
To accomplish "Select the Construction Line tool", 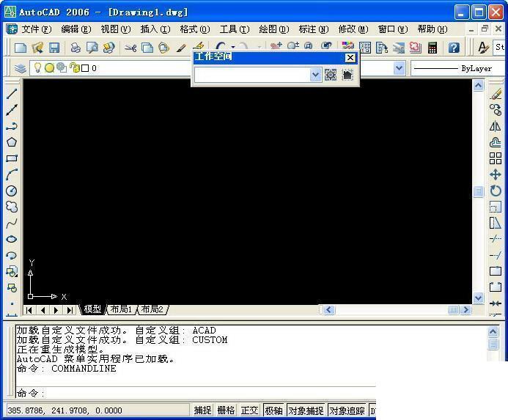I will click(12, 110).
